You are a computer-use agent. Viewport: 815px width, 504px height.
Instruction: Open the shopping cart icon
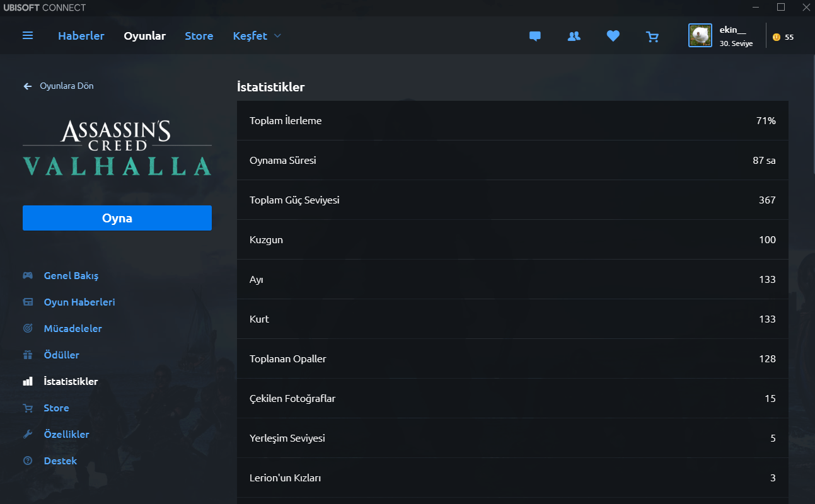652,37
